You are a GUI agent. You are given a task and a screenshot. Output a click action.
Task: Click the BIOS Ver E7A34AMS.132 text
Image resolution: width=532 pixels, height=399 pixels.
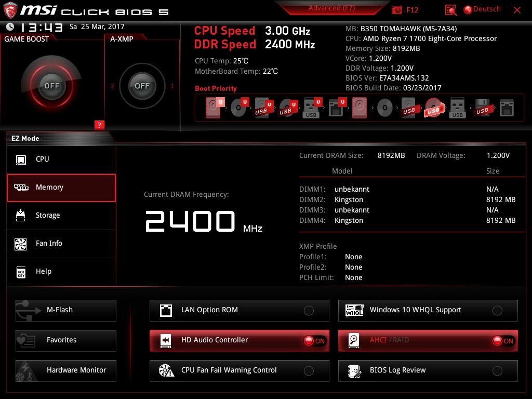pyautogui.click(x=387, y=78)
